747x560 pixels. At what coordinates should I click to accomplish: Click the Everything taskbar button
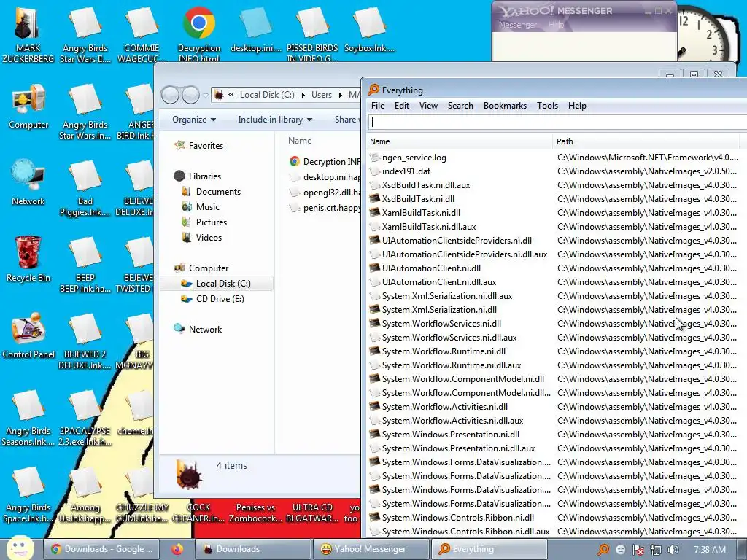489,549
